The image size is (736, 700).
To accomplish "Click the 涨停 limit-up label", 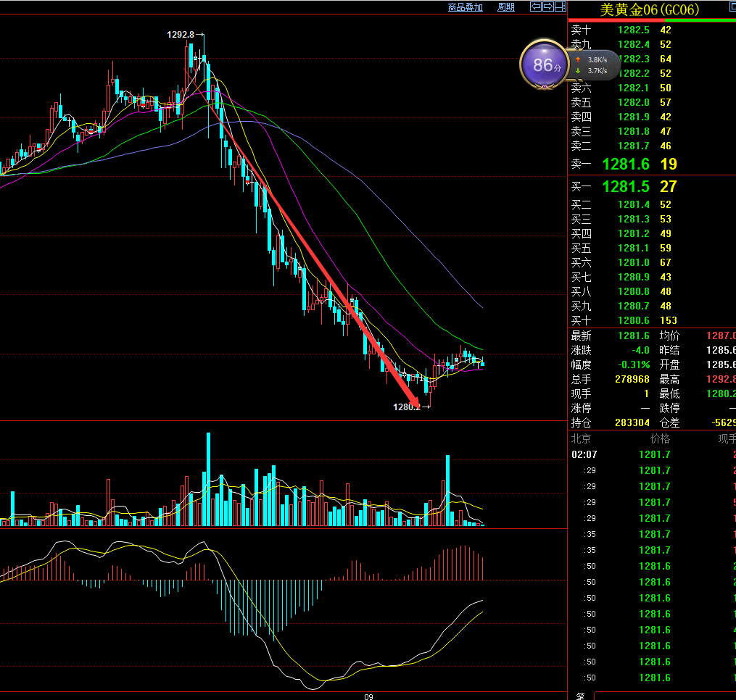I will (581, 409).
